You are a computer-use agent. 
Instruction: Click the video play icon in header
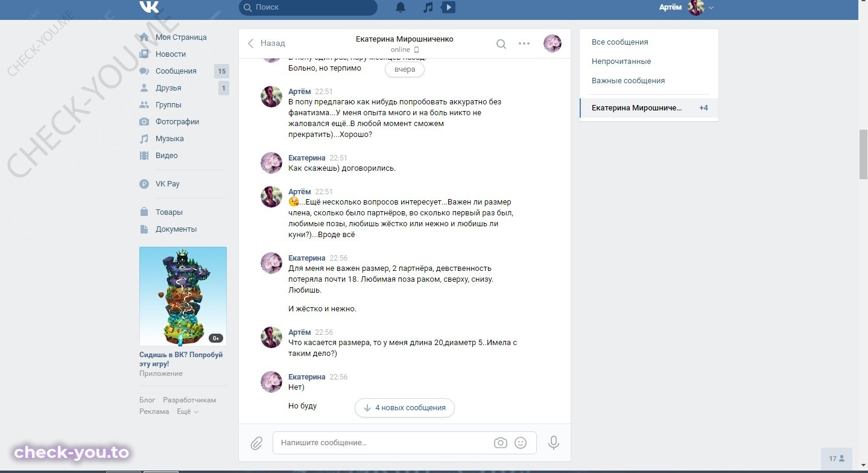coord(448,7)
